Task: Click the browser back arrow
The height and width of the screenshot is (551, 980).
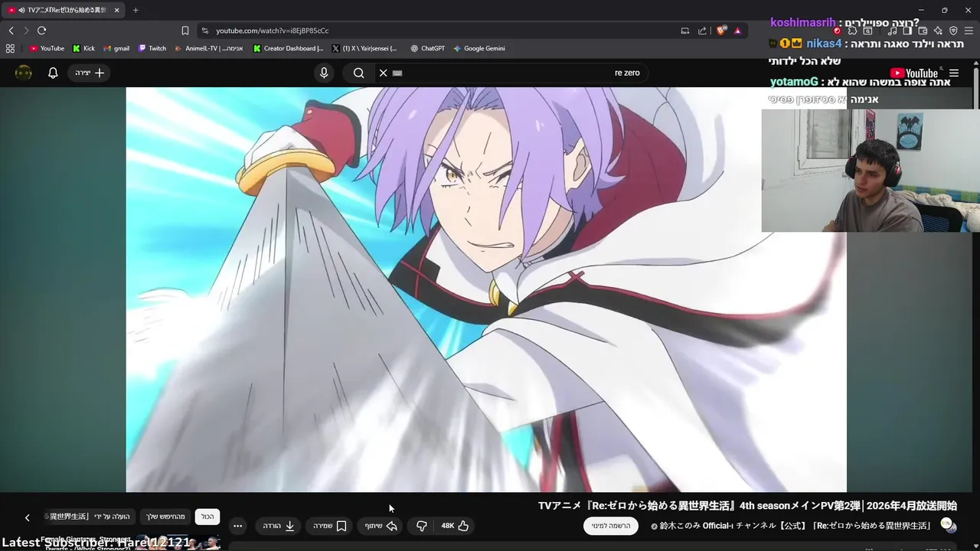Action: 11,31
